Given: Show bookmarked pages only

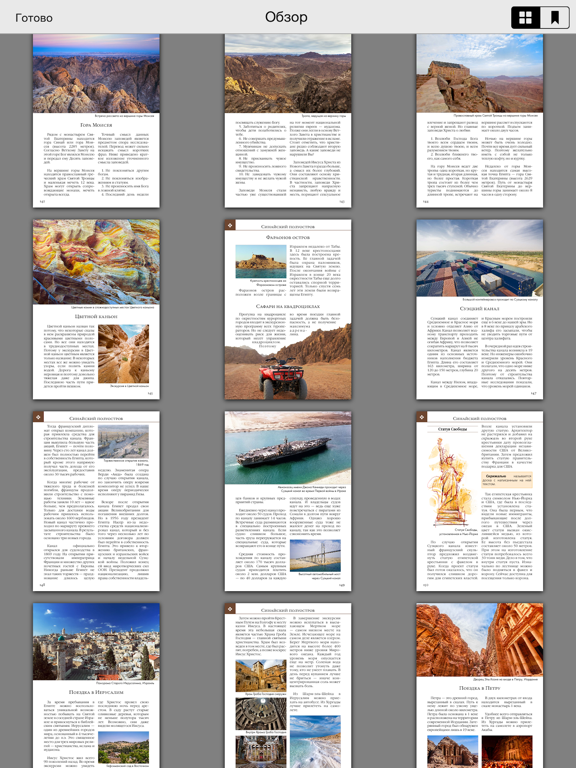Looking at the screenshot, I should [555, 18].
